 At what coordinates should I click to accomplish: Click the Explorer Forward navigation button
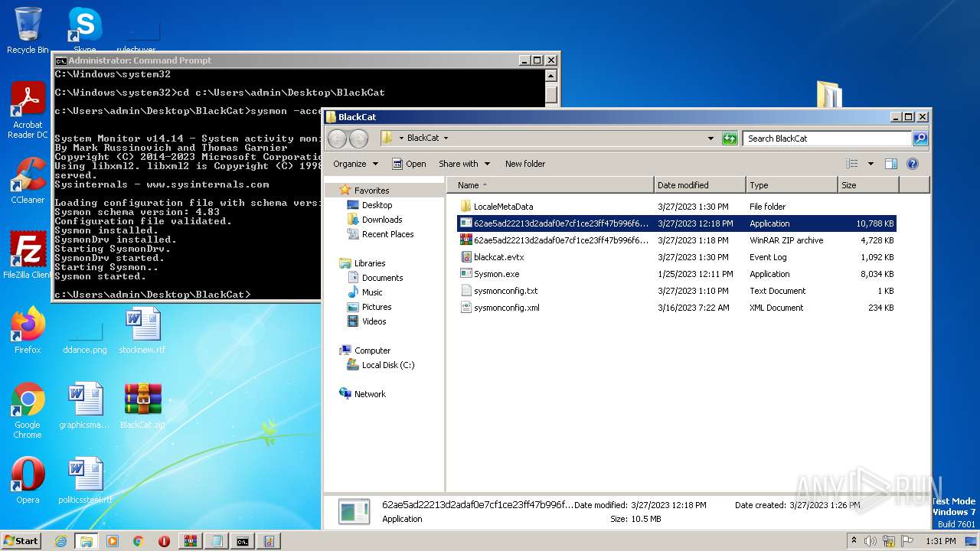tap(358, 139)
